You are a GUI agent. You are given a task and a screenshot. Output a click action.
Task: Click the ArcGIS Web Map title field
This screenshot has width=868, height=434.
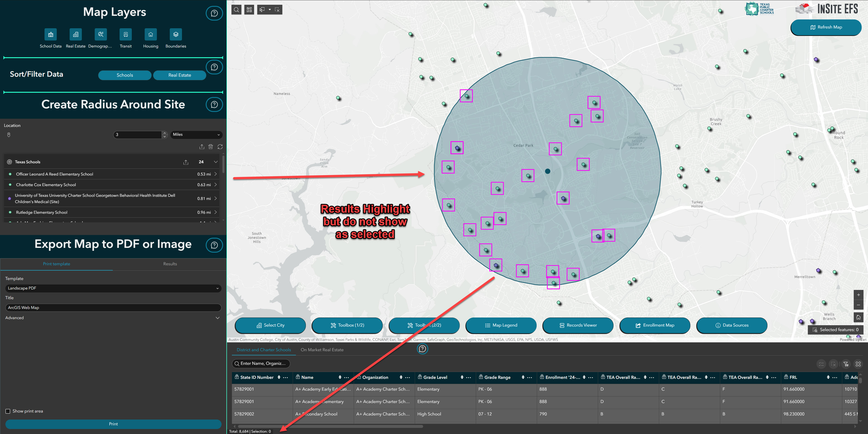click(113, 308)
